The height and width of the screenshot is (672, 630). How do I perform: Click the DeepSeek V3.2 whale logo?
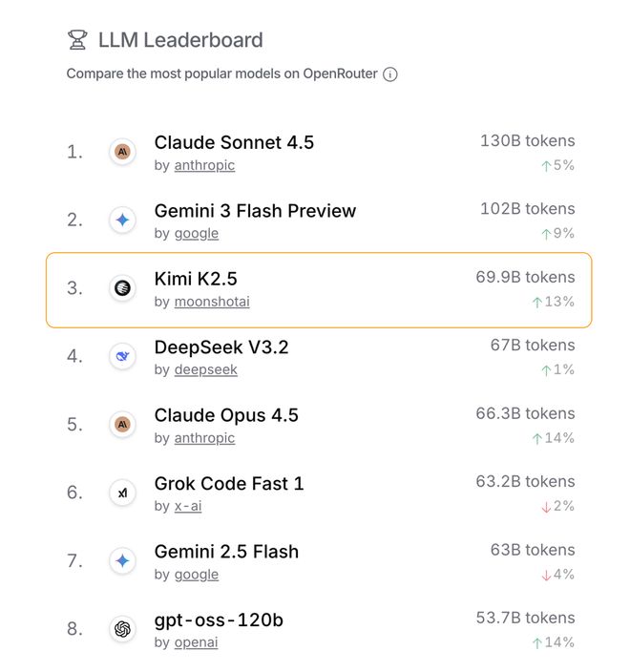[122, 356]
